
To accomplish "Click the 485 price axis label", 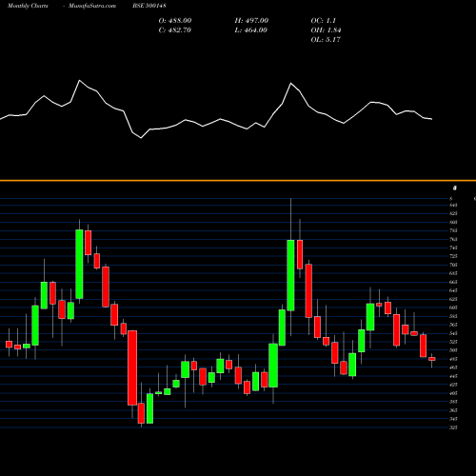I will click(x=453, y=359).
